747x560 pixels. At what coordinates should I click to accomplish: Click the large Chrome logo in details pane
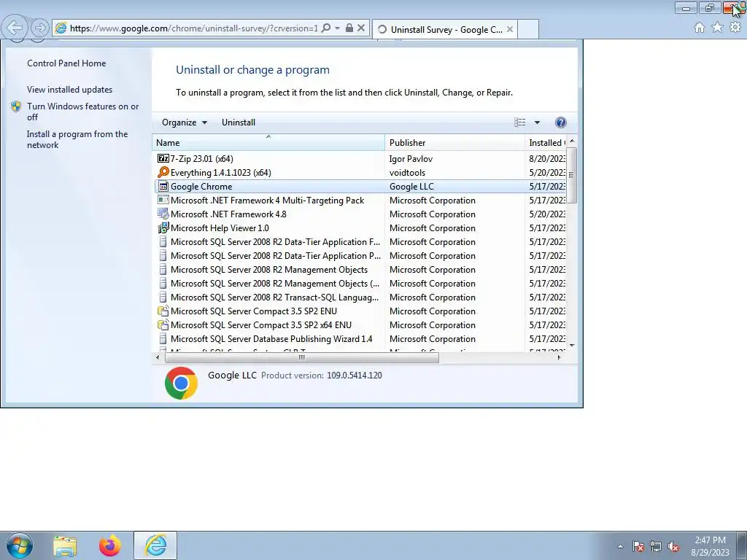click(x=181, y=383)
